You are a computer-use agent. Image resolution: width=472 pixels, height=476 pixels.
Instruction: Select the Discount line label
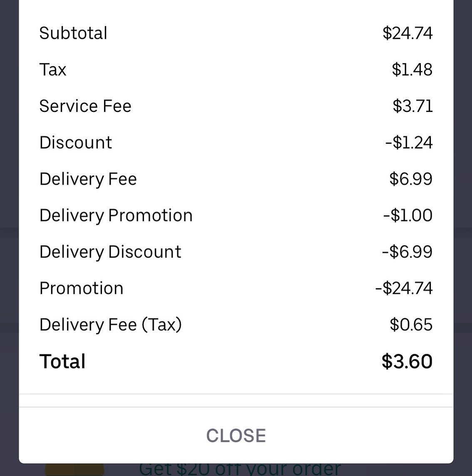76,143
